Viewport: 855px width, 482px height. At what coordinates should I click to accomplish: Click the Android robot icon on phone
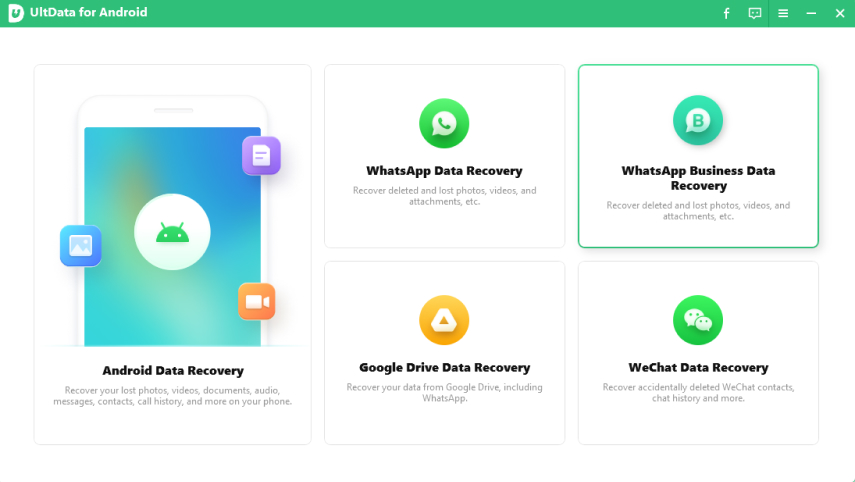[172, 232]
